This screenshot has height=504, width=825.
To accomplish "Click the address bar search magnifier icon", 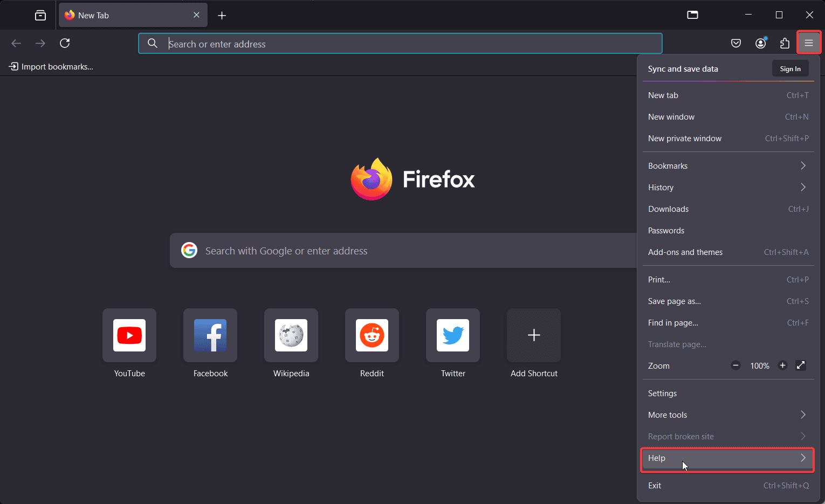I will (x=153, y=44).
